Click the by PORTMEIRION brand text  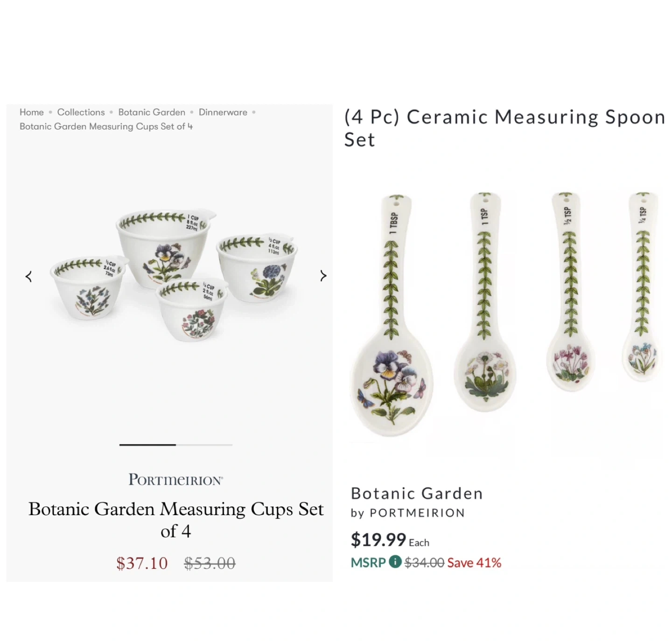[x=408, y=513]
